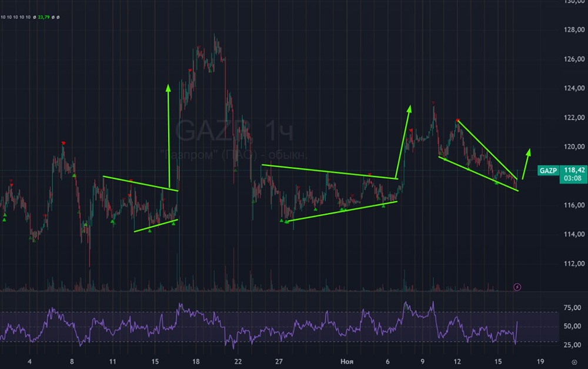Click the green 23,79 indicator value
The width and height of the screenshot is (588, 369).
tap(44, 17)
